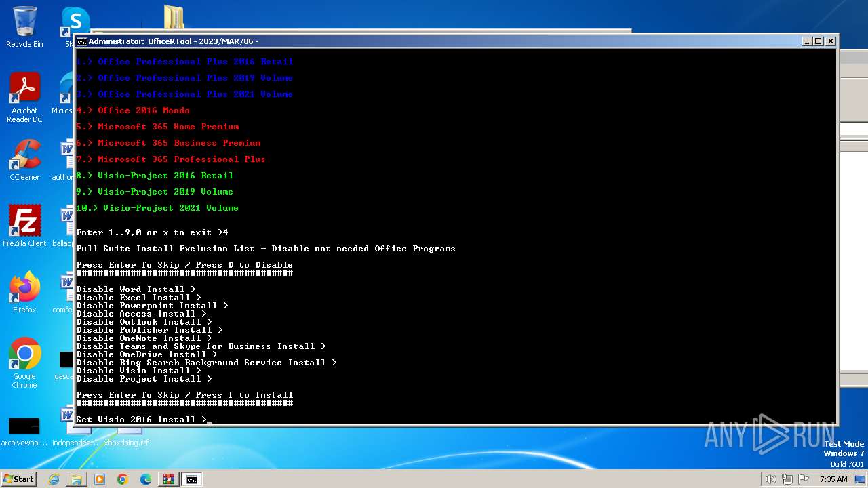Click 'Disable Teams and Skype for Business' line

click(x=201, y=346)
